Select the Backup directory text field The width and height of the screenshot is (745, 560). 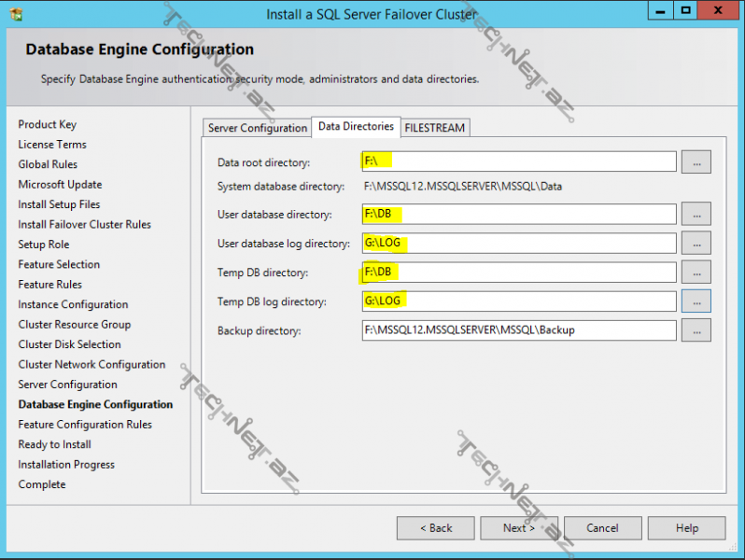[518, 330]
